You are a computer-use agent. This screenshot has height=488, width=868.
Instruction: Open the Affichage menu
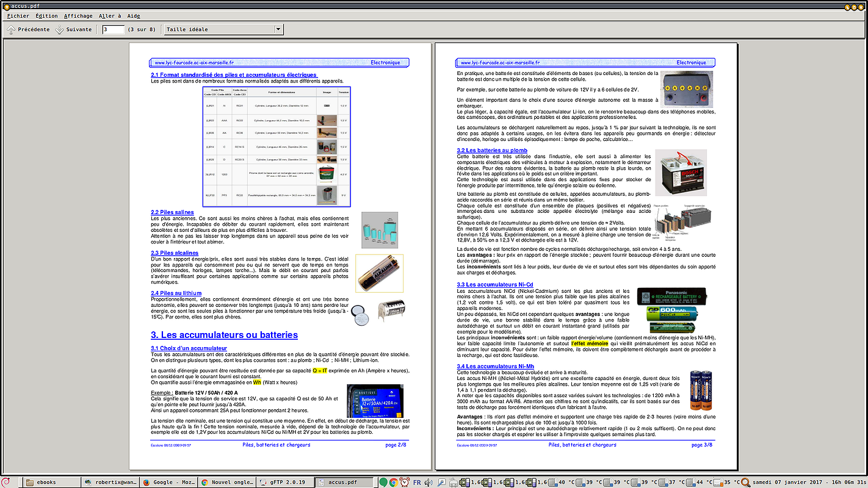click(x=78, y=16)
